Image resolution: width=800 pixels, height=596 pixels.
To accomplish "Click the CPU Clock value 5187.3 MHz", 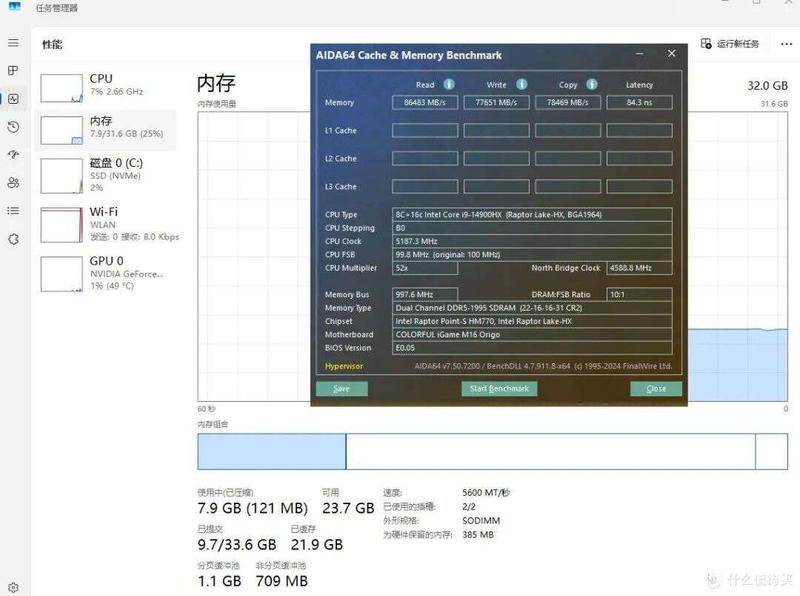I will click(x=532, y=241).
